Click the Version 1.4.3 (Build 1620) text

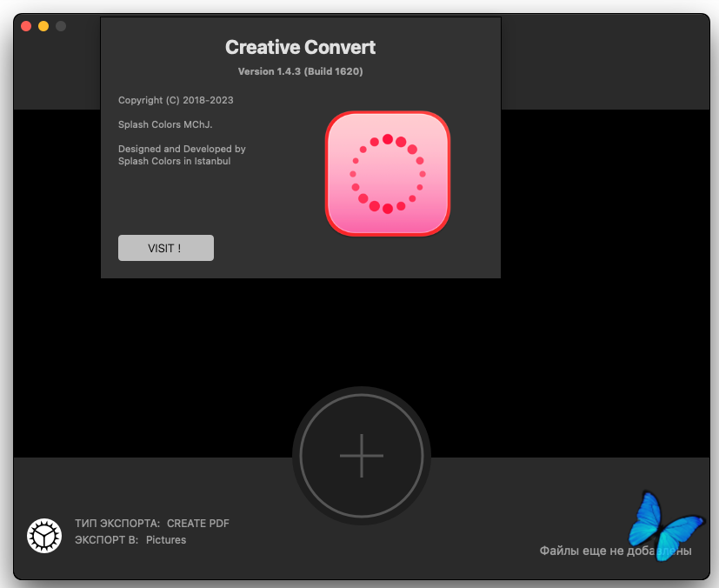[300, 71]
